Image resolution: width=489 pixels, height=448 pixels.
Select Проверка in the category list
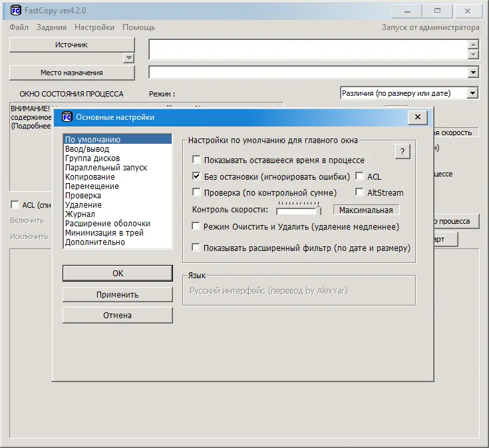tap(117, 196)
